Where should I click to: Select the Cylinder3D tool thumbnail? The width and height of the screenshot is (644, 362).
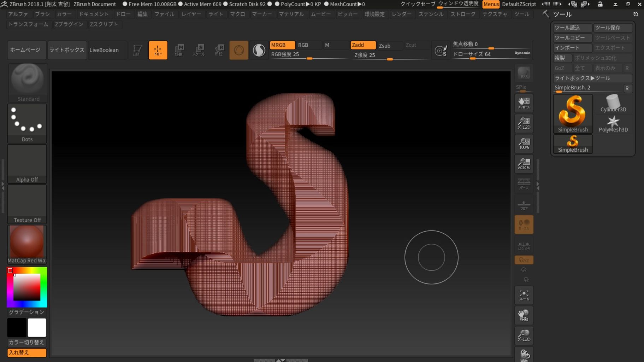613,103
